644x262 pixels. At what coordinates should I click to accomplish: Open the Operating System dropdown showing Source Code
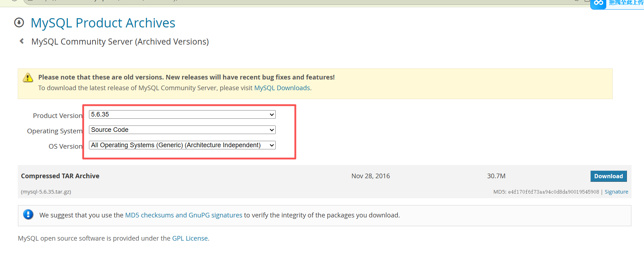(x=182, y=130)
